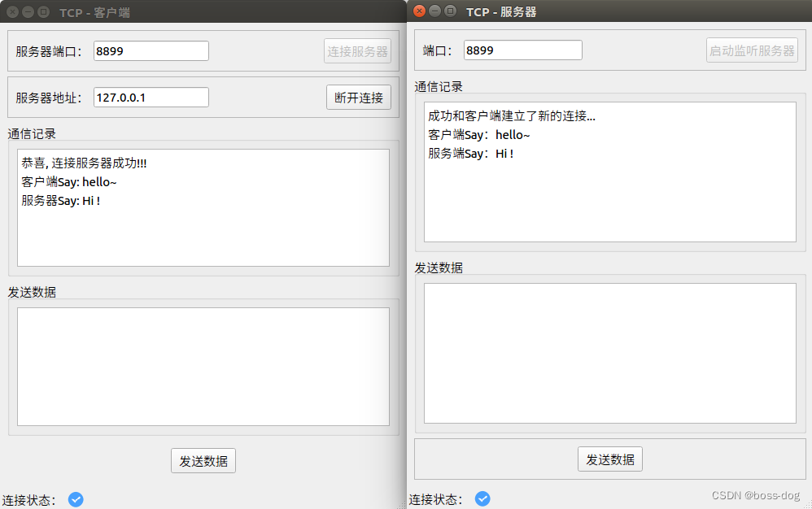This screenshot has width=812, height=509.
Task: Click the server 通信记录 group label
Action: pos(439,87)
